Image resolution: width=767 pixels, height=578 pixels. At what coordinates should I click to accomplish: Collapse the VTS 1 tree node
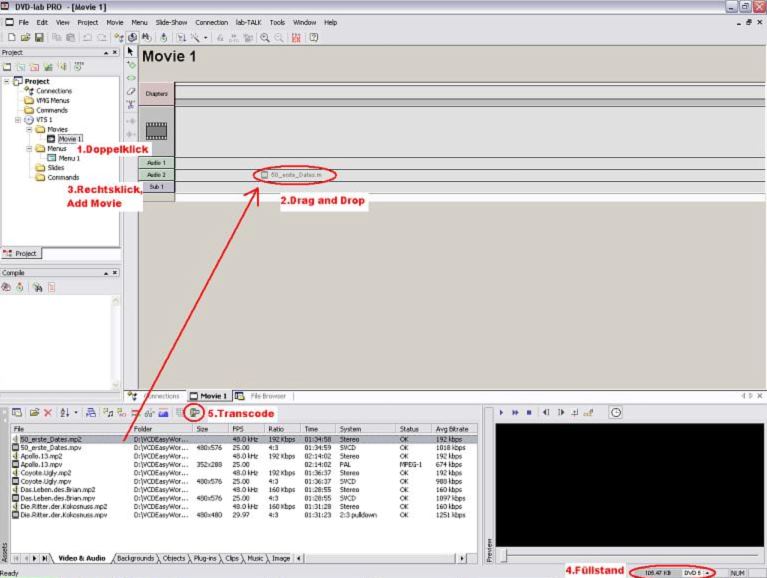pos(20,119)
